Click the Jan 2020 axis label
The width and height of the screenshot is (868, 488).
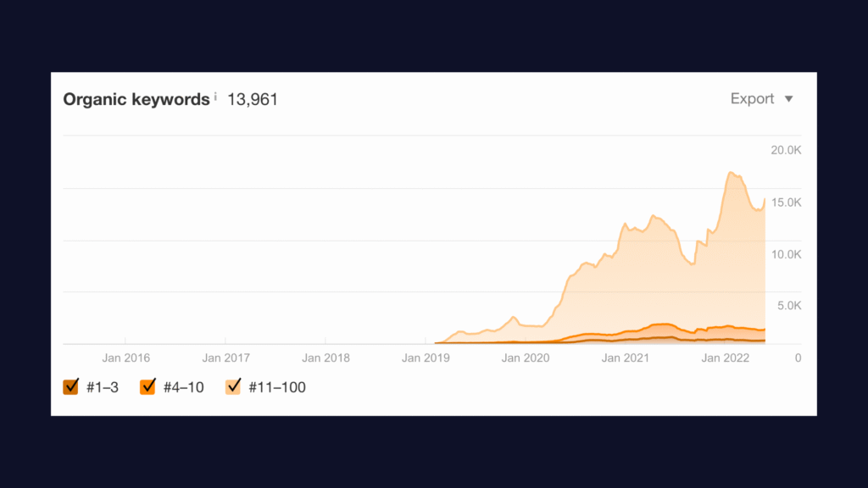(x=526, y=358)
